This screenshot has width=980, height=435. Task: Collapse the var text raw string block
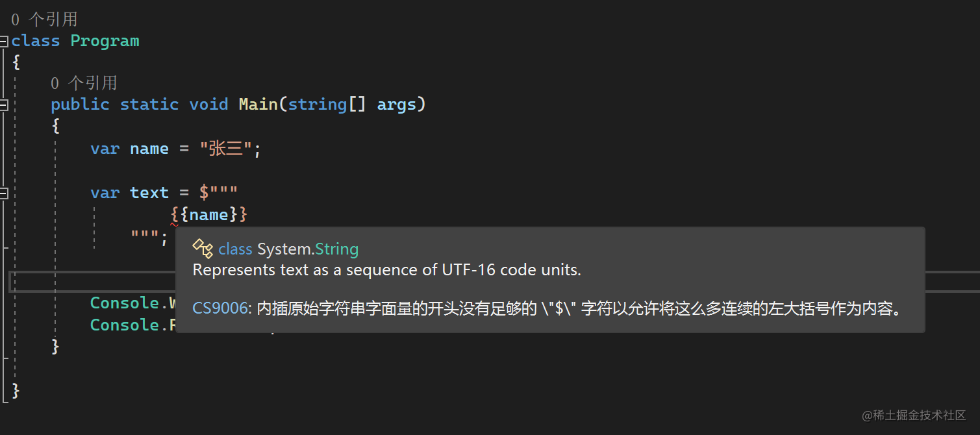[x=3, y=193]
